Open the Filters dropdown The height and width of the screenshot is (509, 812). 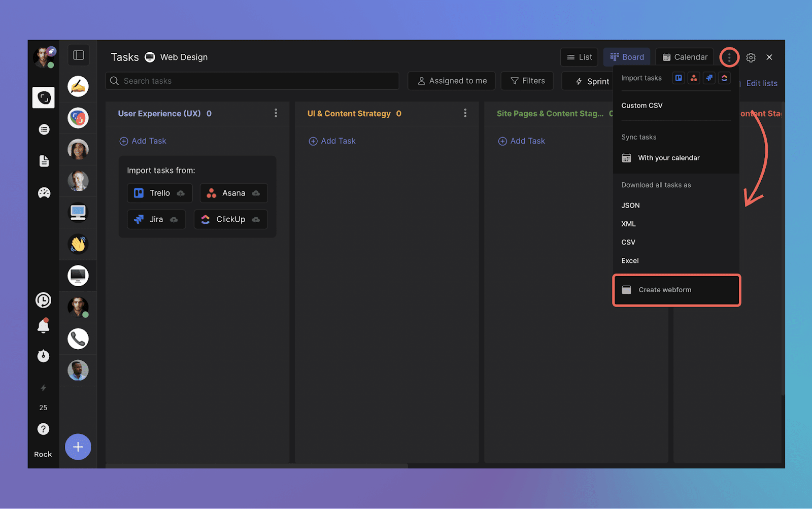click(x=527, y=81)
